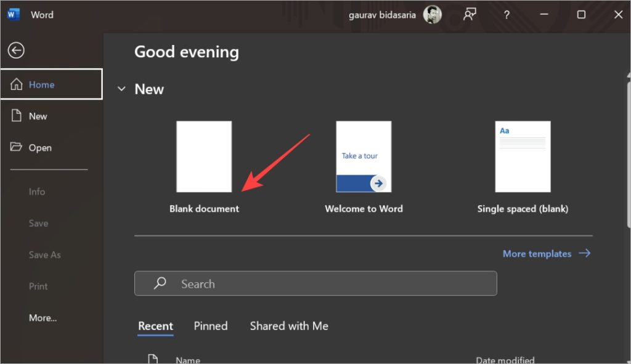Click inside the Search field
Screen dimensions: 631x364
pos(315,283)
